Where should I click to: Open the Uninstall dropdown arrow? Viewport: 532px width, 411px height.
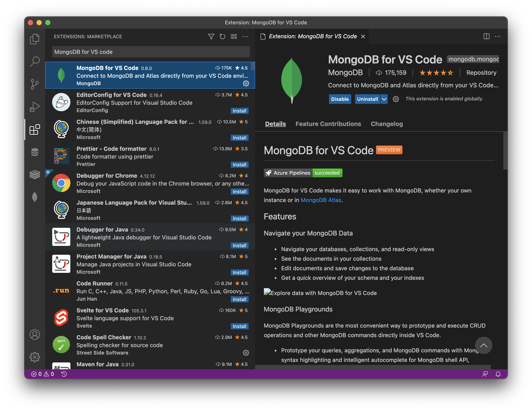point(384,99)
